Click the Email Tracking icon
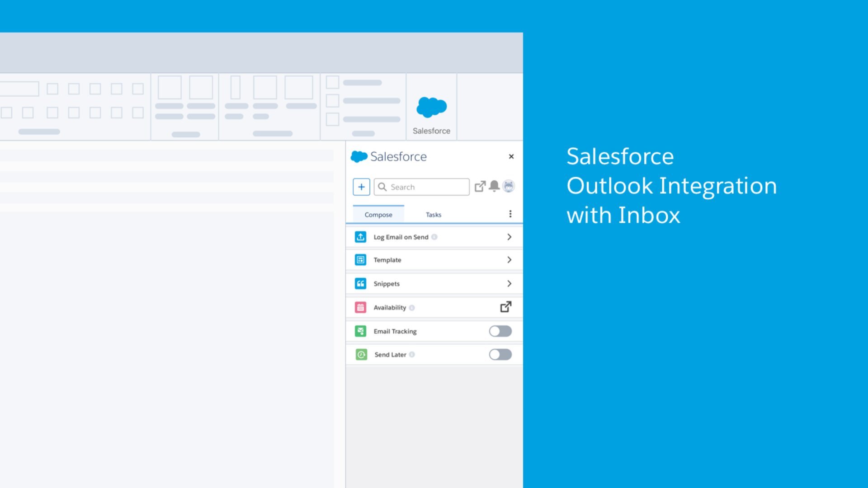 pos(361,331)
